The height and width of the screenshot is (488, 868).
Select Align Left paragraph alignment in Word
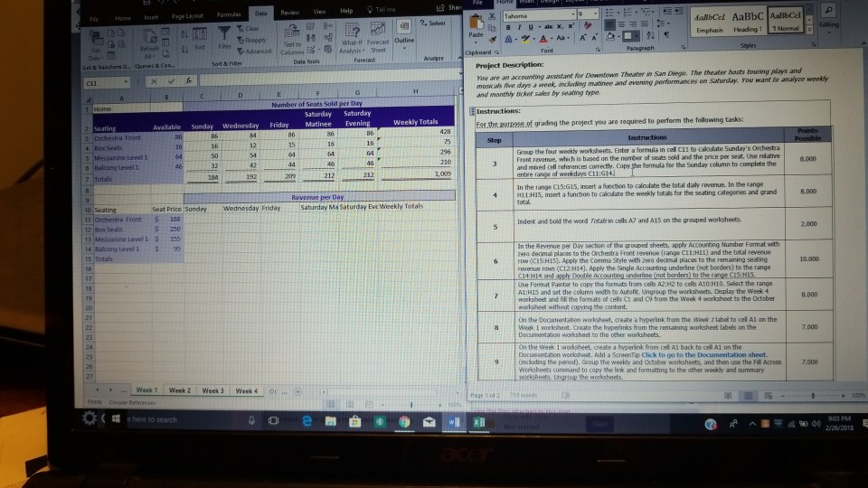coord(609,25)
